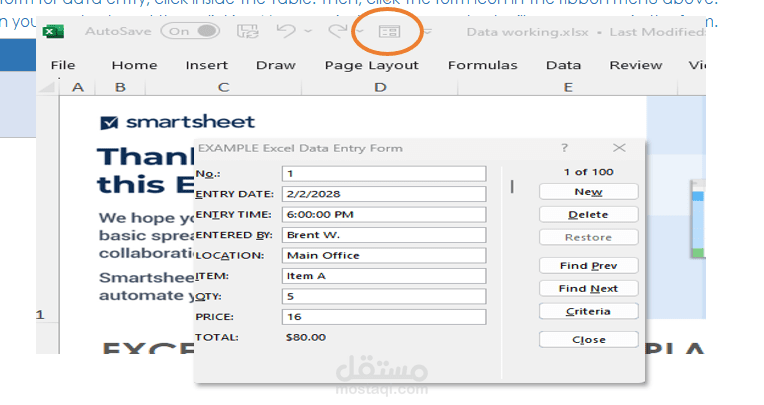The height and width of the screenshot is (405, 764).
Task: Click the form's record scrollbar thumb
Action: point(512,186)
